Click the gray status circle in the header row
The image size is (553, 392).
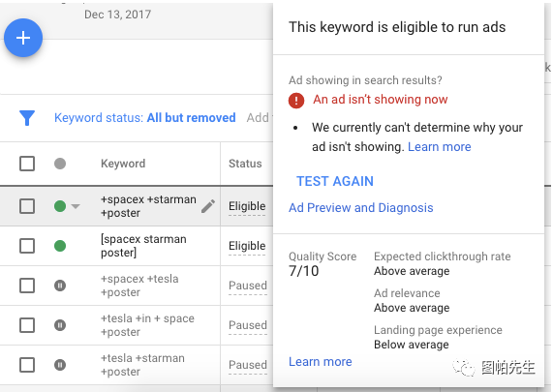[x=60, y=164]
